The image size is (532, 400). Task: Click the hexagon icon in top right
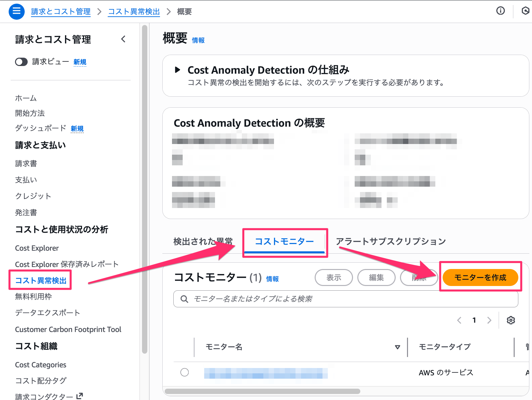pos(525,11)
